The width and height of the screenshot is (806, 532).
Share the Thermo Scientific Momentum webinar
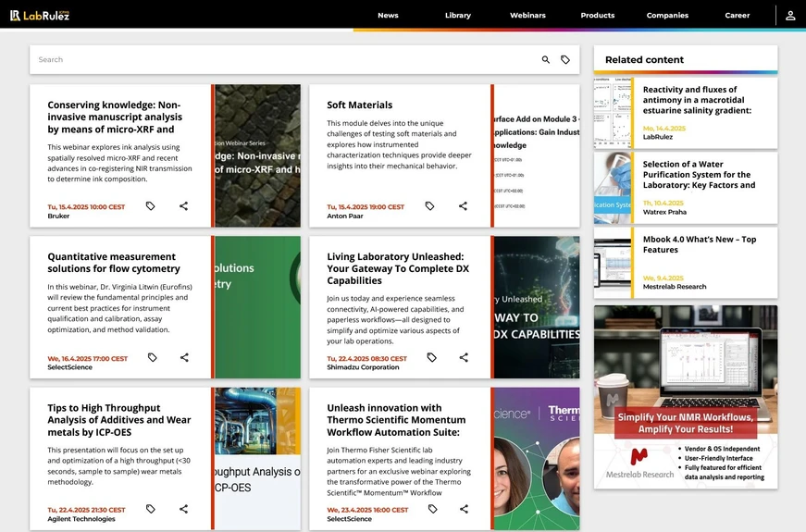coord(465,509)
